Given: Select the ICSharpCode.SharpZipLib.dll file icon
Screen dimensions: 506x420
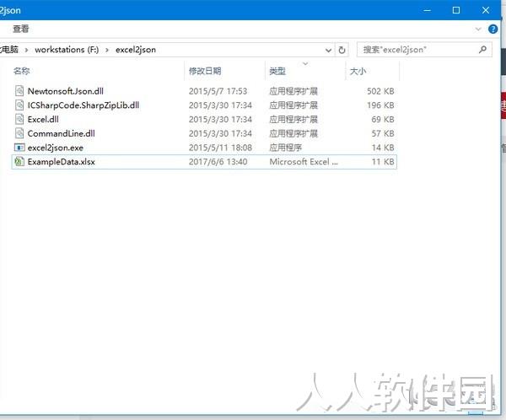Looking at the screenshot, I should pyautogui.click(x=19, y=105).
